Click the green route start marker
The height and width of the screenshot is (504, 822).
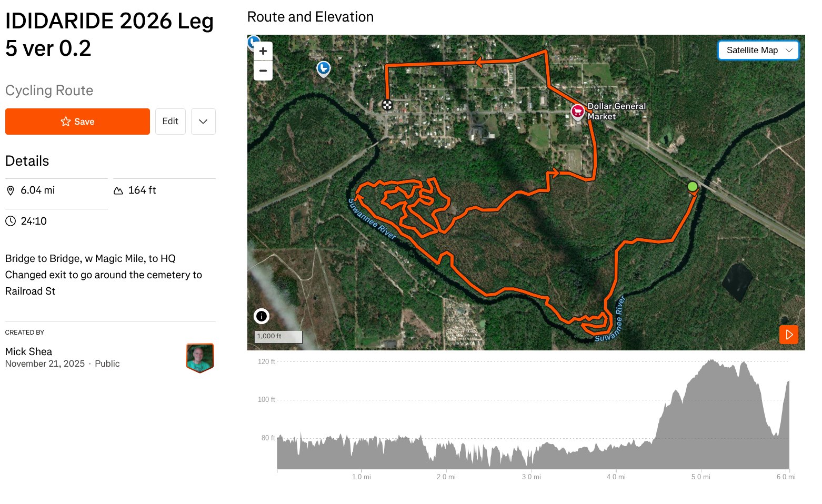click(693, 186)
